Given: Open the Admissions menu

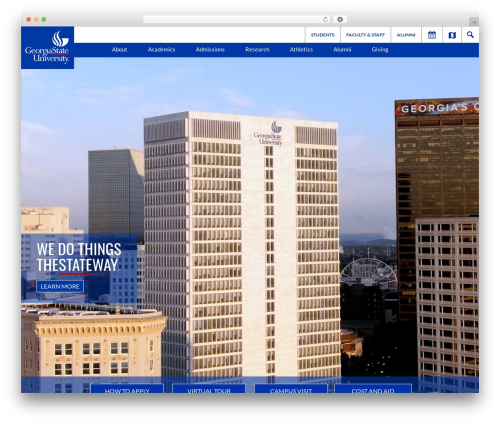Looking at the screenshot, I should (210, 50).
